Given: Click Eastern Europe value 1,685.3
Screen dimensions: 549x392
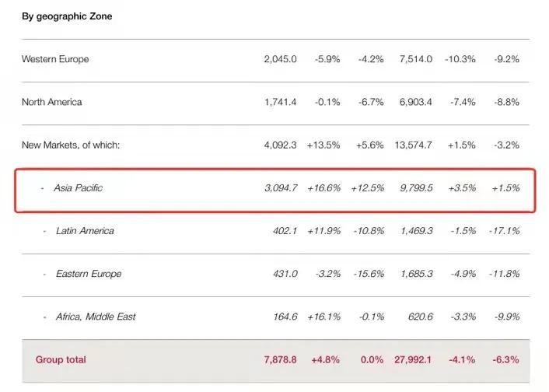Looking at the screenshot, I should coord(416,274).
